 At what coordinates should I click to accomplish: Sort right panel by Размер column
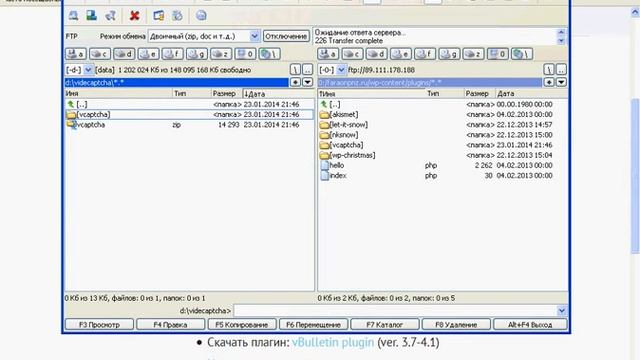click(x=480, y=93)
